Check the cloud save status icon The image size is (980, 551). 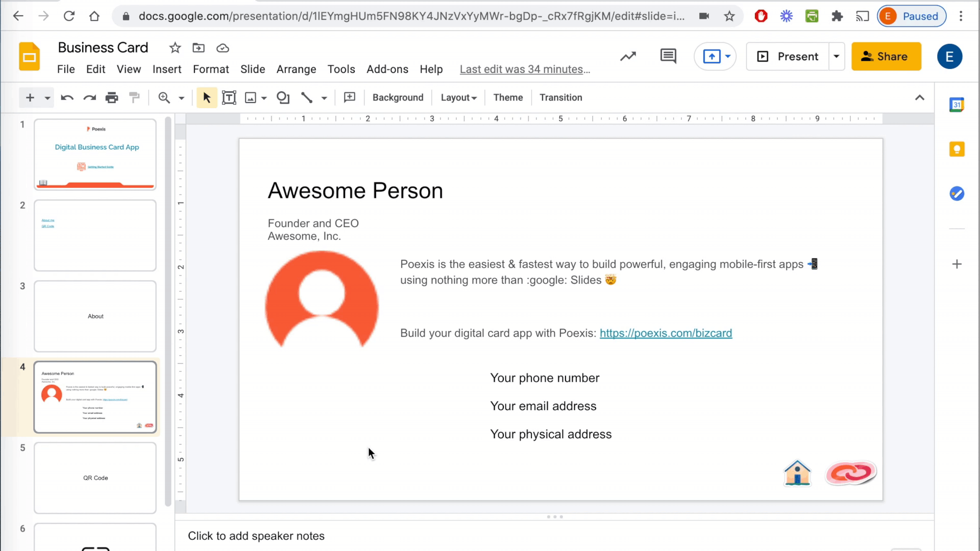coord(223,48)
